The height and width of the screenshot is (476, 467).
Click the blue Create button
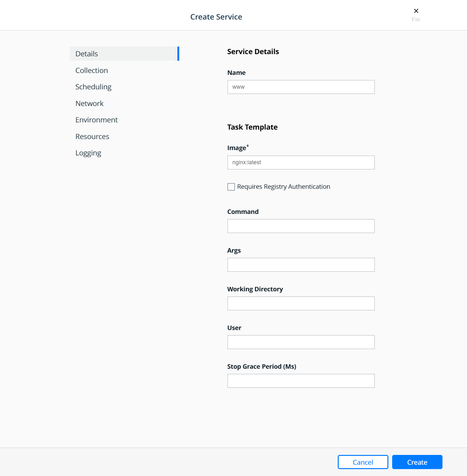417,462
